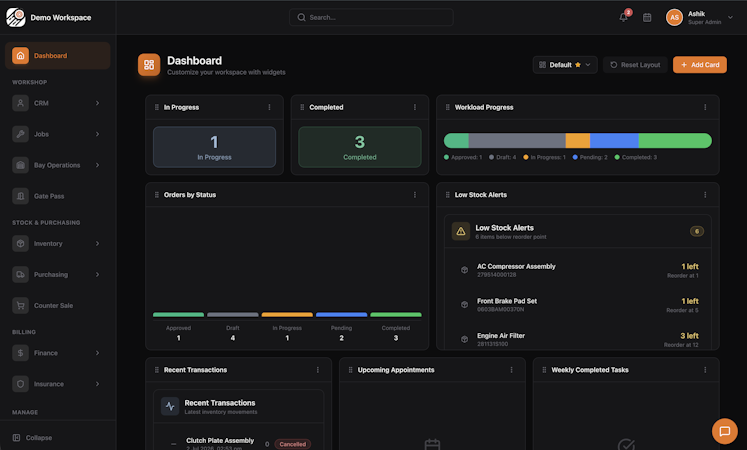Expand the Insurance submenu chevron
This screenshot has width=747, height=450.
[x=98, y=384]
